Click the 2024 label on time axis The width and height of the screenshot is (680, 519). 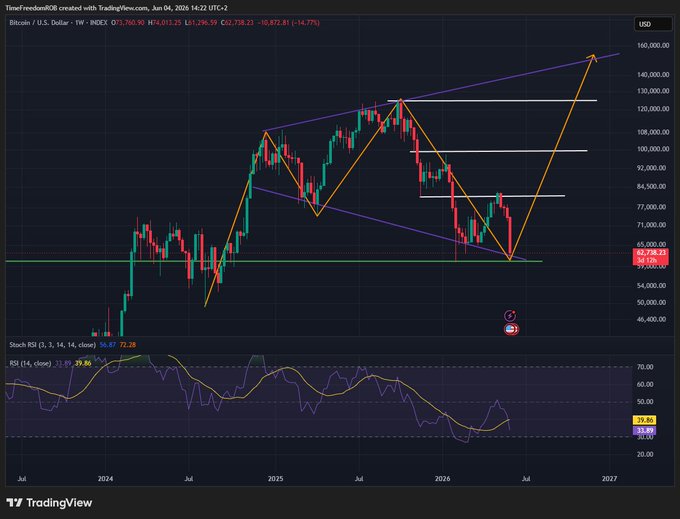tap(105, 479)
